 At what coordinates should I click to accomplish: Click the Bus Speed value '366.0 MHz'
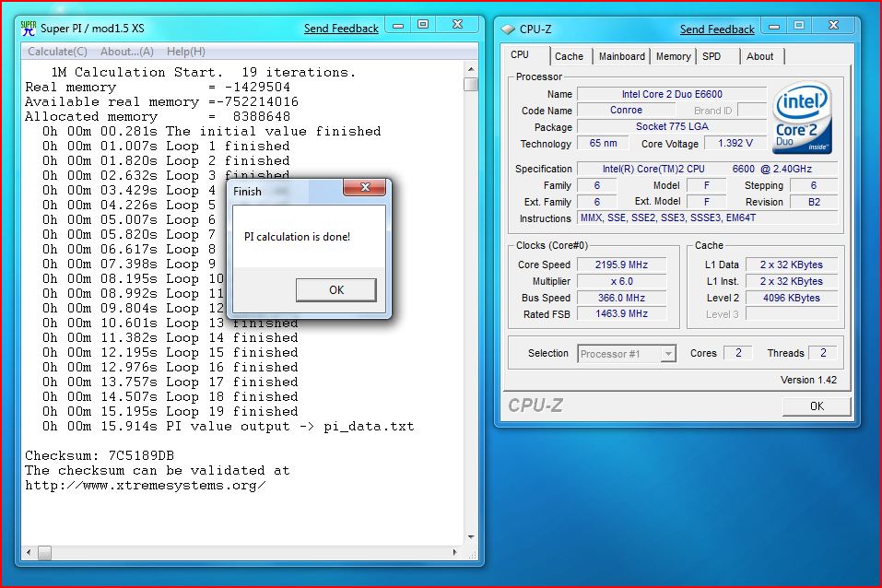[x=621, y=298]
